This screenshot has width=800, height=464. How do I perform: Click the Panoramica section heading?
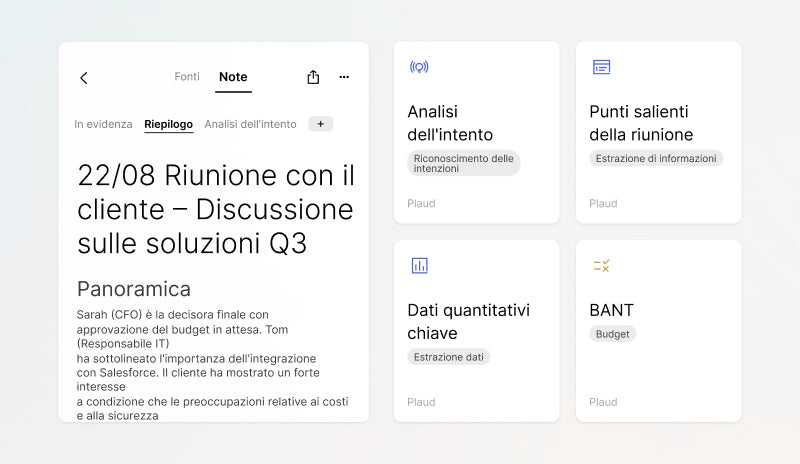[x=134, y=289]
